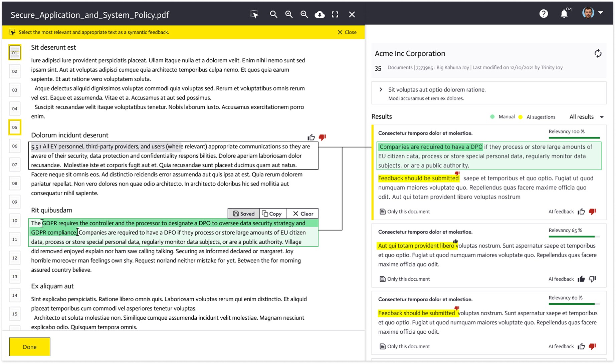Go to page thumbnail 01
Image resolution: width=616 pixels, height=364 pixels.
coord(15,52)
